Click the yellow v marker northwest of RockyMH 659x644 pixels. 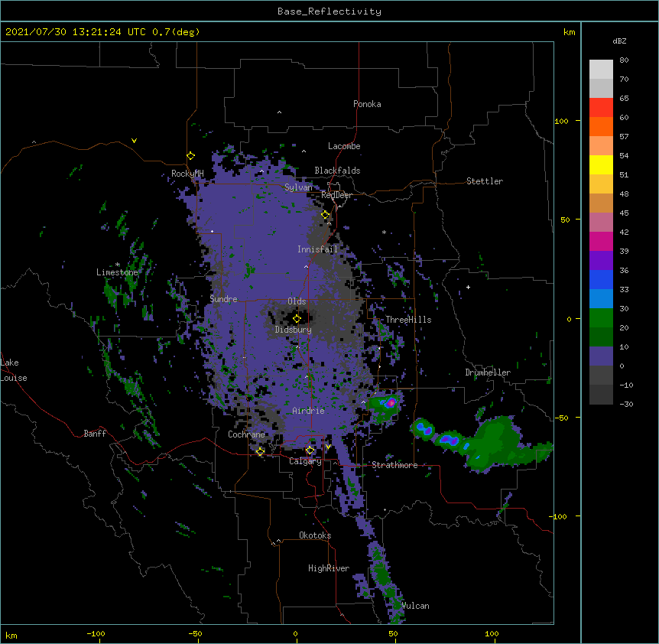click(x=134, y=141)
